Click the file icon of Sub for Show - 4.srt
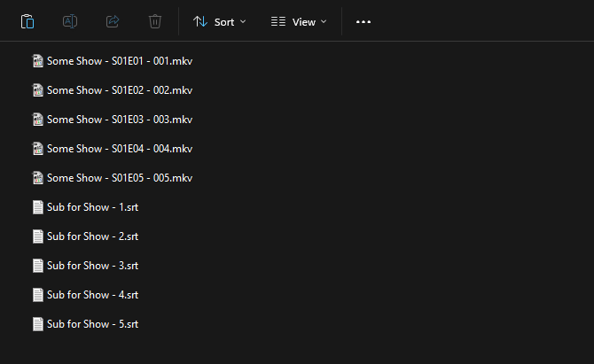The width and height of the screenshot is (594, 364). click(x=37, y=295)
